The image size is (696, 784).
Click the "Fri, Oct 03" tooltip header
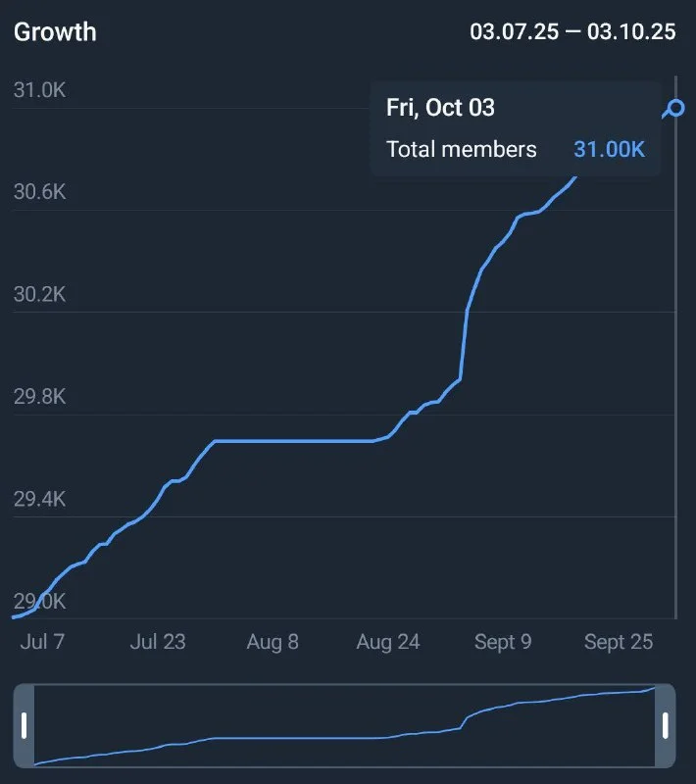coord(440,107)
